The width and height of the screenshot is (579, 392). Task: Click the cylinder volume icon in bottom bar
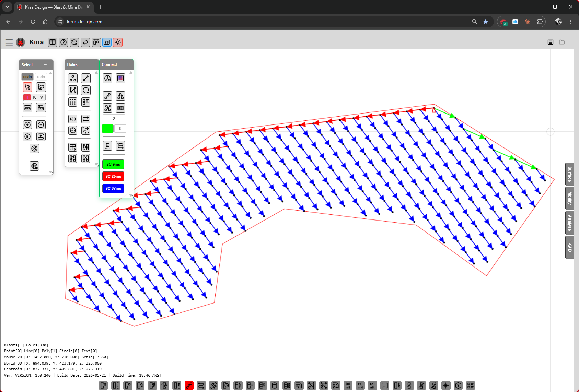275,385
